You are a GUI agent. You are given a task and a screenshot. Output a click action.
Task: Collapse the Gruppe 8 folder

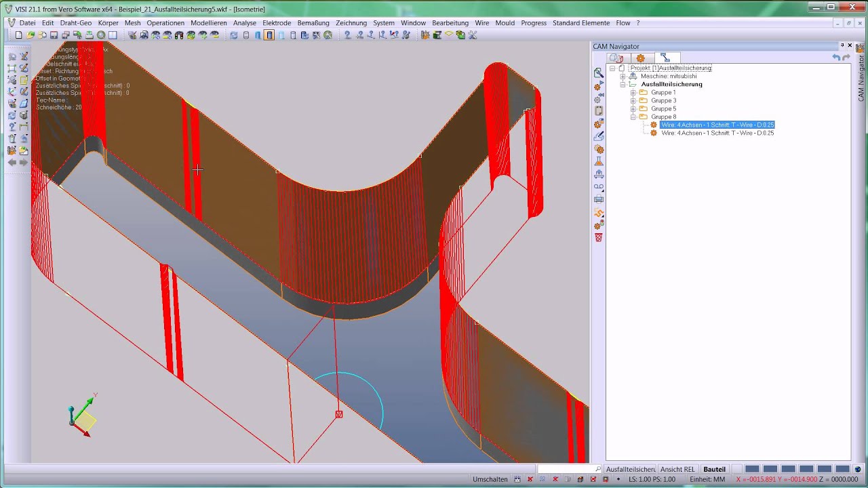633,117
